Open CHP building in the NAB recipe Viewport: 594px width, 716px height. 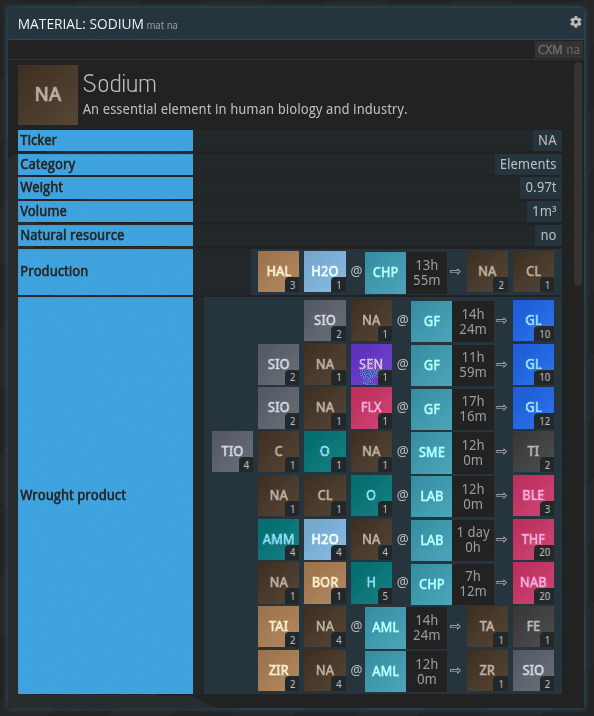(x=431, y=584)
